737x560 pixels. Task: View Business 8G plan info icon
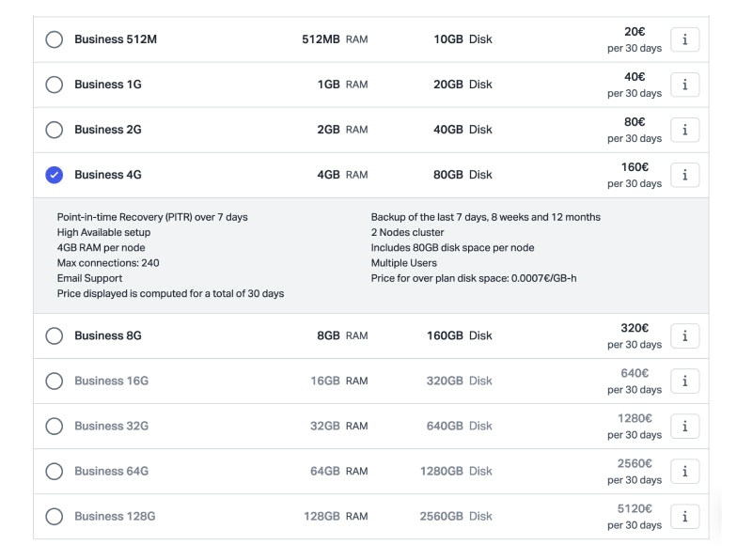[x=684, y=335]
